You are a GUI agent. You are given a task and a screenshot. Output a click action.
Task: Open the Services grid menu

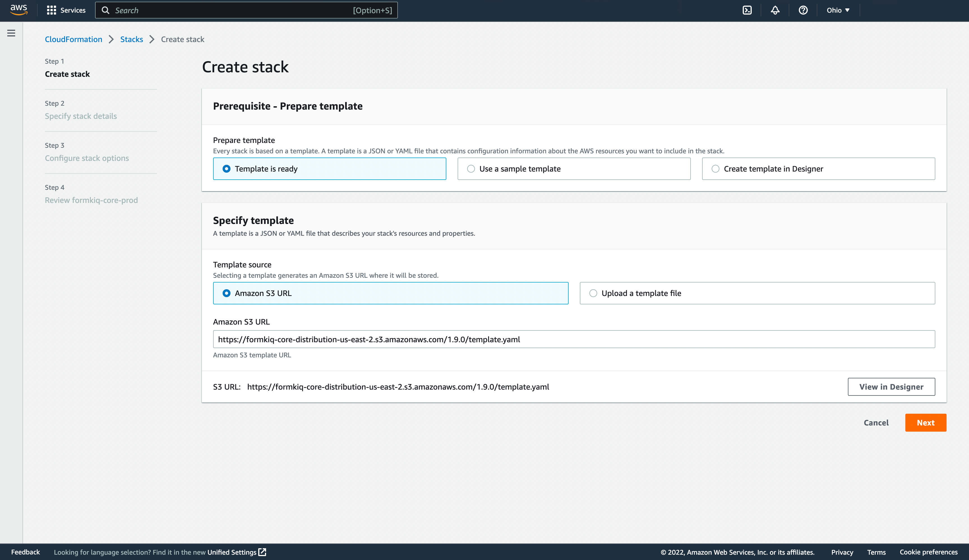(51, 10)
